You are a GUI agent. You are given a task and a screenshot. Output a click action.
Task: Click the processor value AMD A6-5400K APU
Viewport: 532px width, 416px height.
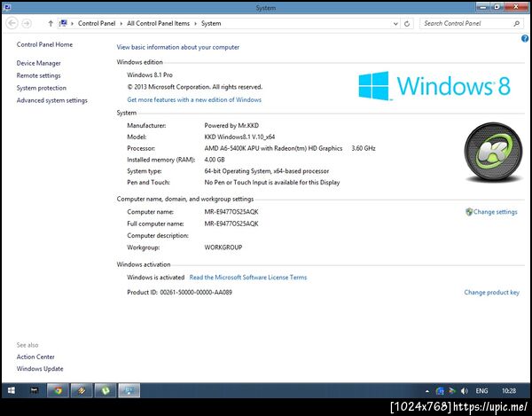tap(273, 148)
